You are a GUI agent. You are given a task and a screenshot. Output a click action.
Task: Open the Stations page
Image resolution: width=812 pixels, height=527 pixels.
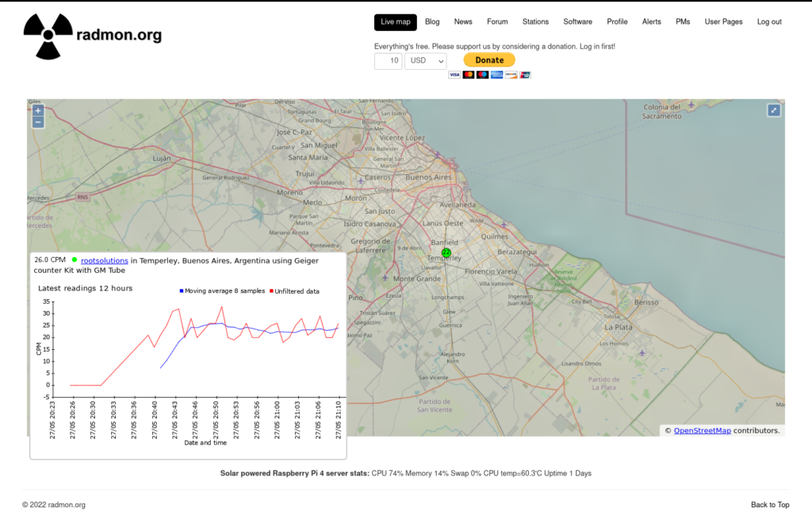535,22
